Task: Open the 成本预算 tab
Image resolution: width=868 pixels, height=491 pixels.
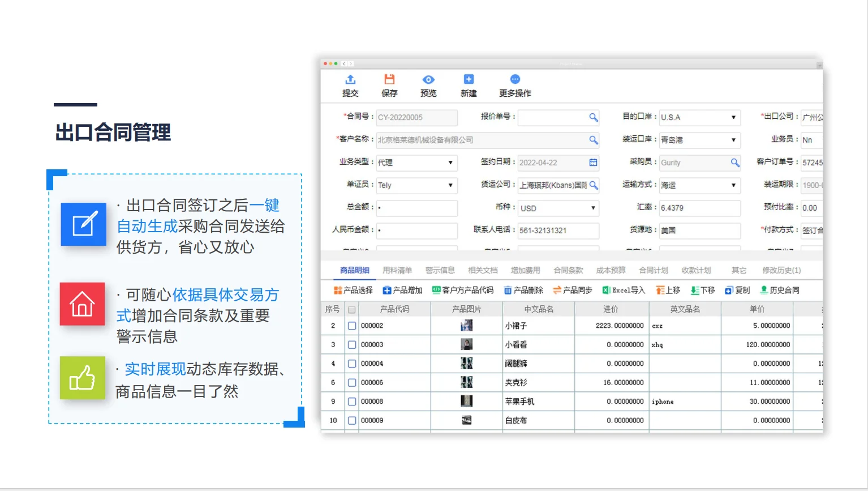Action: click(611, 270)
